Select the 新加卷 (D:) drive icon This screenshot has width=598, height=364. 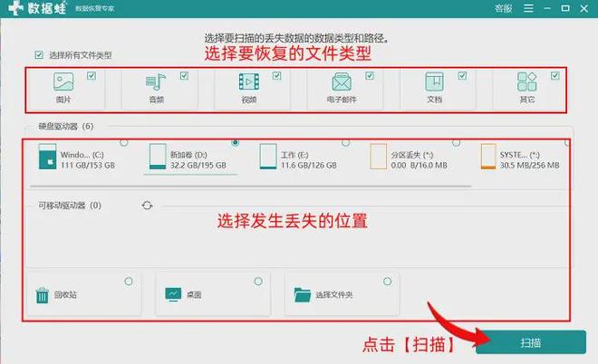pyautogui.click(x=158, y=157)
